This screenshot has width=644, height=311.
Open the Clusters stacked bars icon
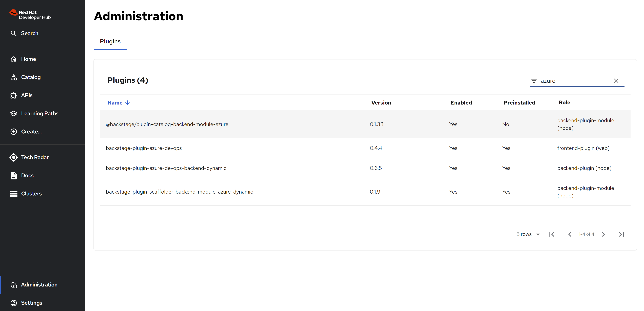(13, 194)
